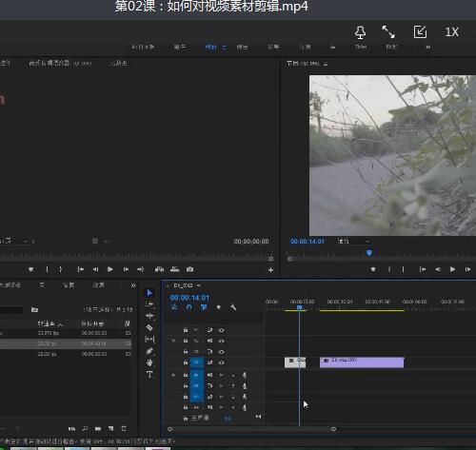Sort by frame rate column header
Screen dimensions: 476x450
tap(50, 323)
